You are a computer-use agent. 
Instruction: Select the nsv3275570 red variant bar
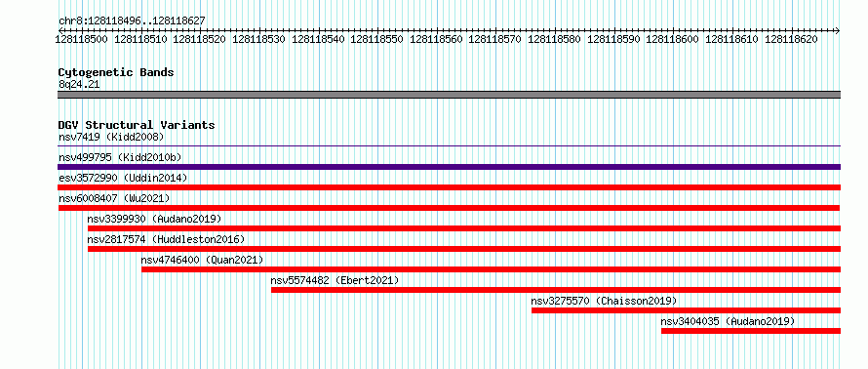click(x=686, y=310)
